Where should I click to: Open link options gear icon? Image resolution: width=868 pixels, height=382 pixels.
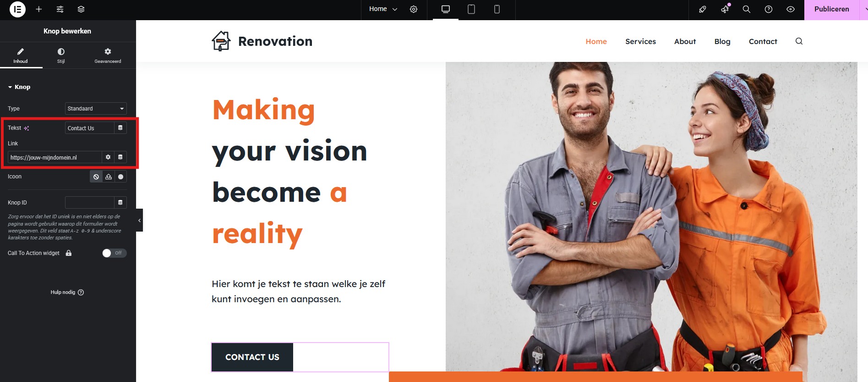tap(108, 157)
